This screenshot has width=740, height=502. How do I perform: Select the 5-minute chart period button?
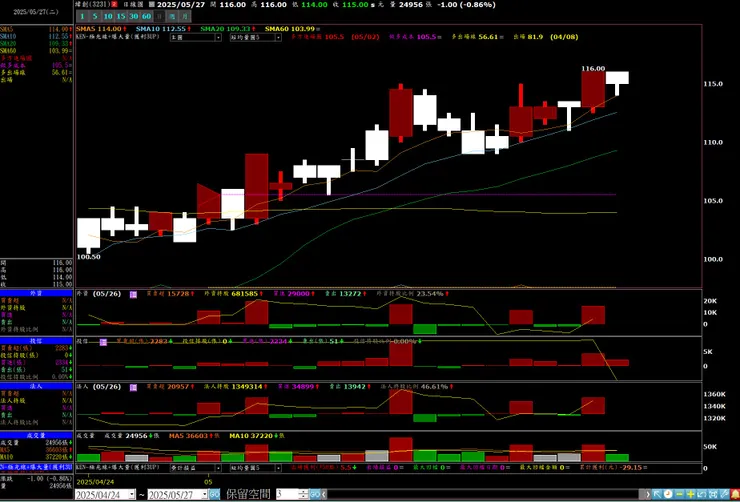point(95,16)
